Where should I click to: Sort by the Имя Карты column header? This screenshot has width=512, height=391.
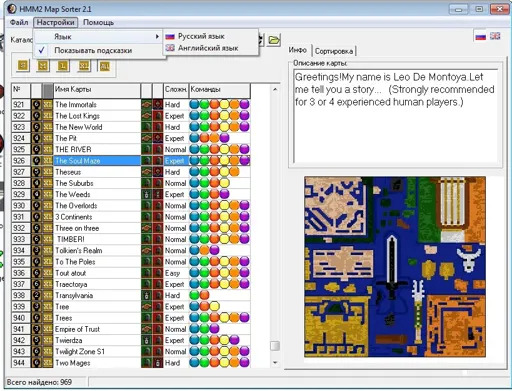pyautogui.click(x=97, y=90)
